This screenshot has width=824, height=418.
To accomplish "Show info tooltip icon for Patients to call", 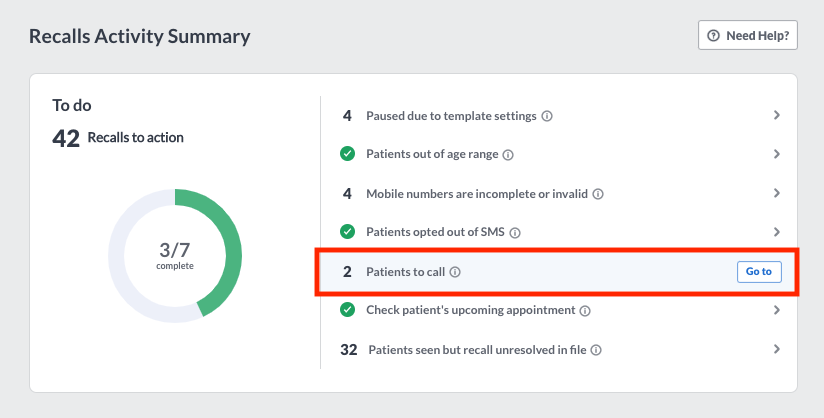I will pyautogui.click(x=455, y=272).
